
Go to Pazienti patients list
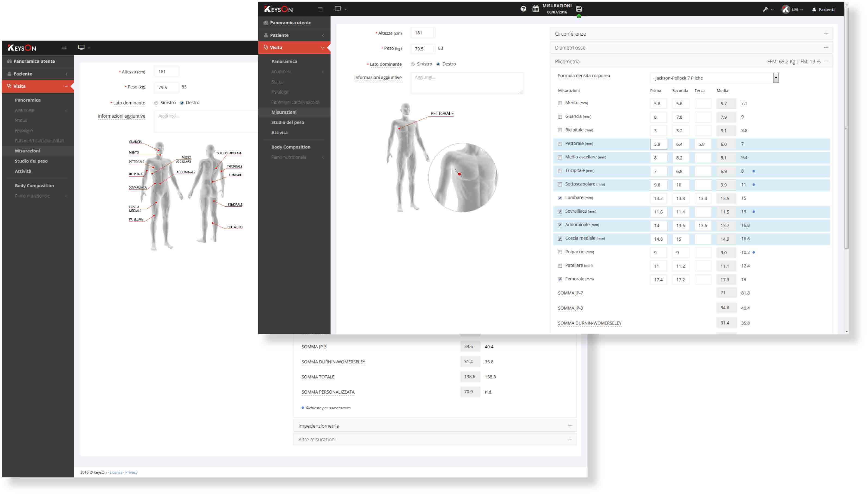point(823,10)
